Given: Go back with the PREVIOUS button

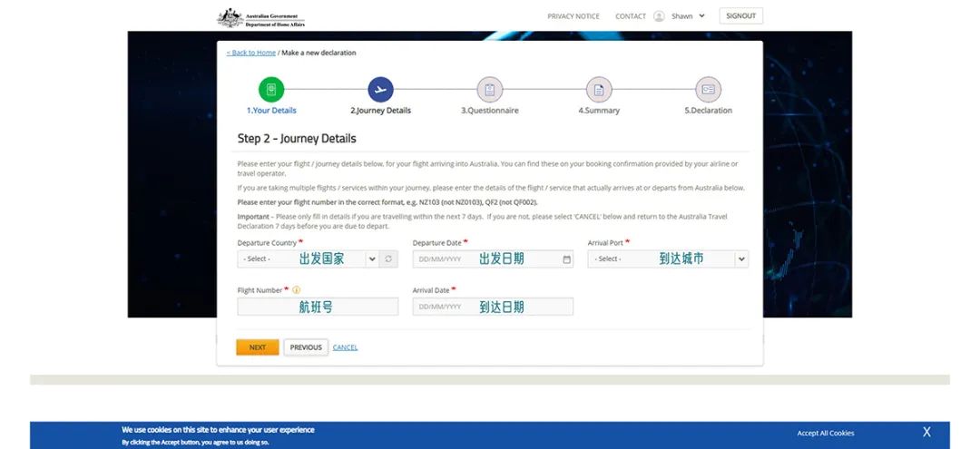Looking at the screenshot, I should coord(306,347).
